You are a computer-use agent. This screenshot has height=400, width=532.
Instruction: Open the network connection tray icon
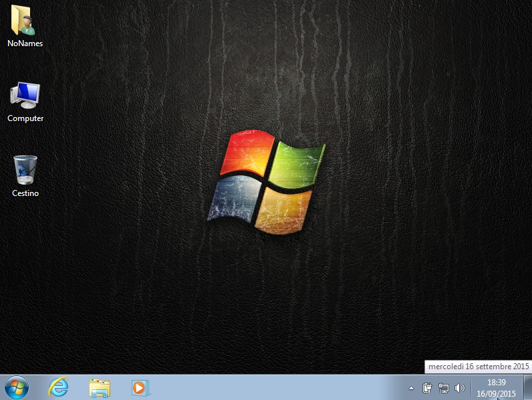(444, 388)
